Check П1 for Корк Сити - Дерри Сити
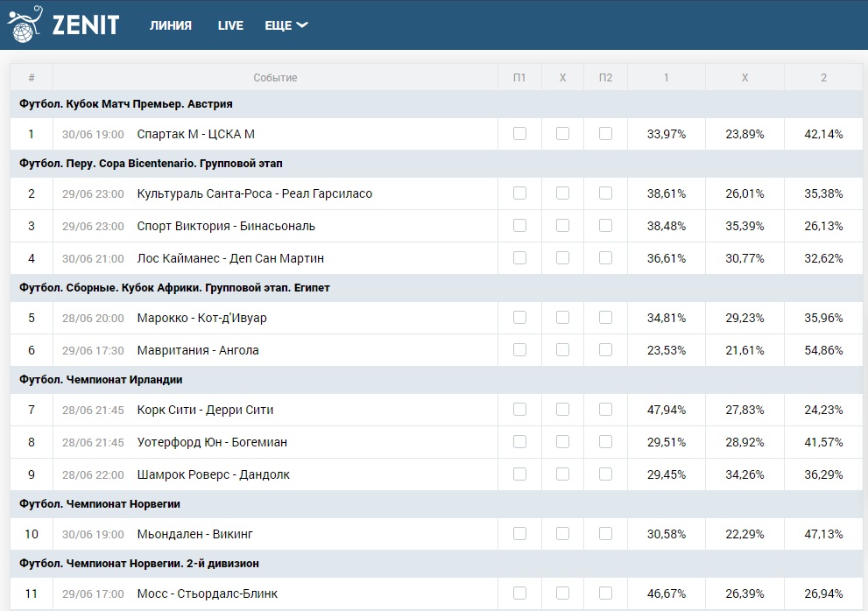This screenshot has width=868, height=611. tap(519, 410)
